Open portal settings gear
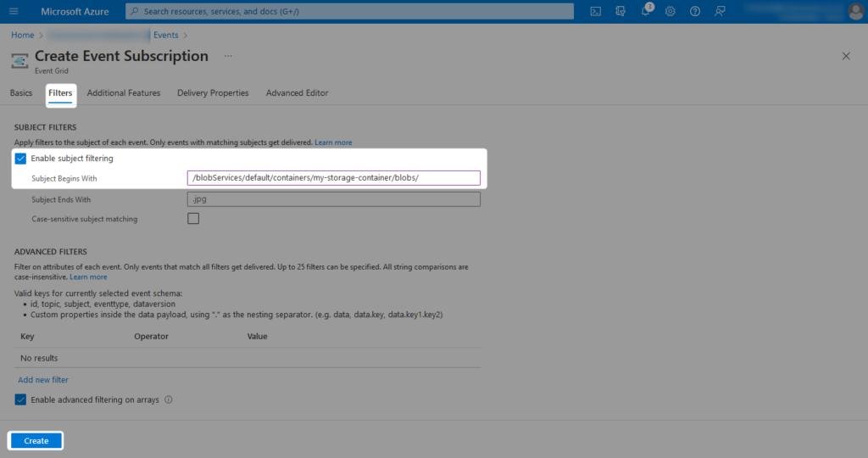The height and width of the screenshot is (458, 868). [x=670, y=11]
